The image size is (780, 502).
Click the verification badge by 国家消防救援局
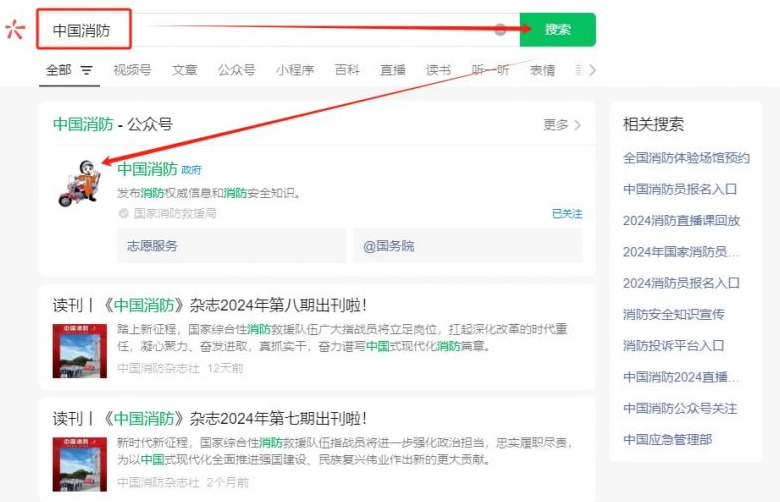(123, 213)
